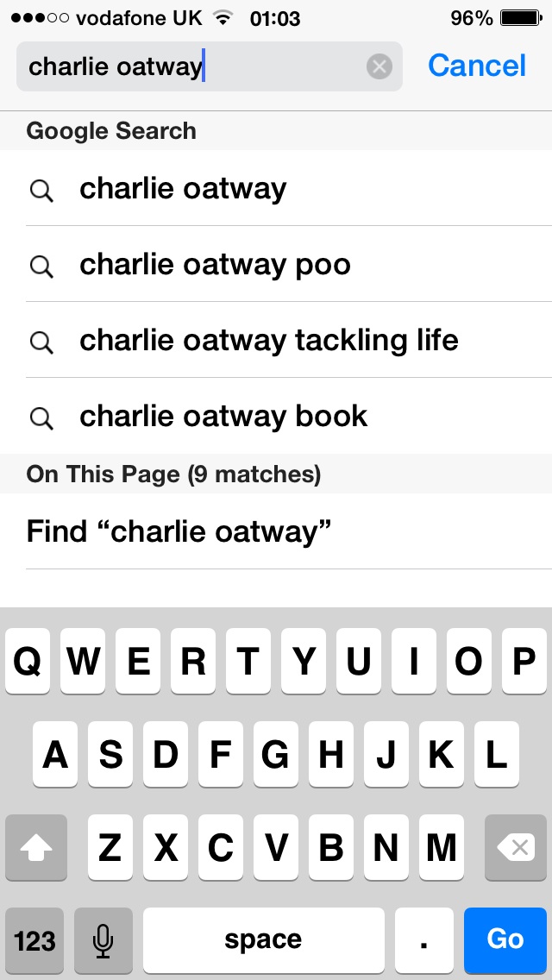The image size is (552, 980).
Task: Tap the Wi-Fi status icon
Action: [x=223, y=18]
